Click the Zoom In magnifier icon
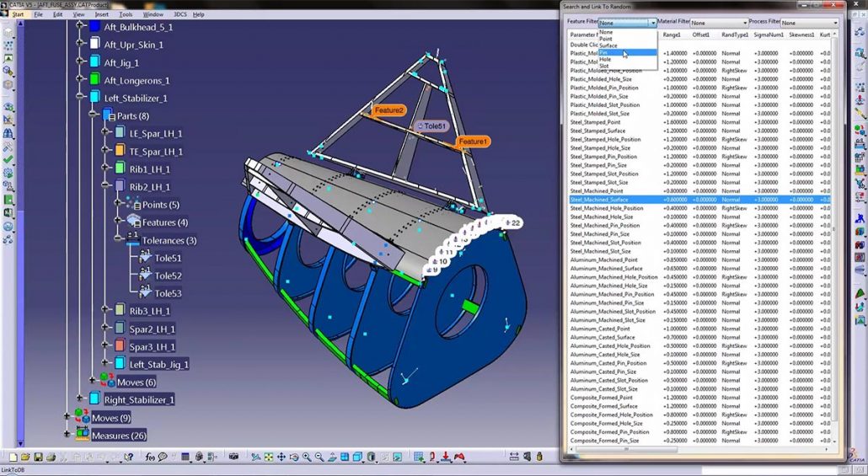This screenshot has height=476, width=868. (x=307, y=457)
